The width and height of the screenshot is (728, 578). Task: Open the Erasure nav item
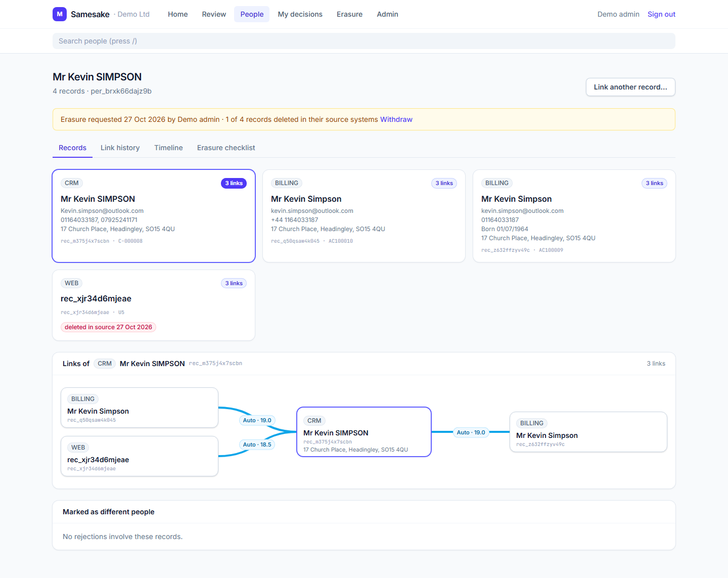pos(350,14)
